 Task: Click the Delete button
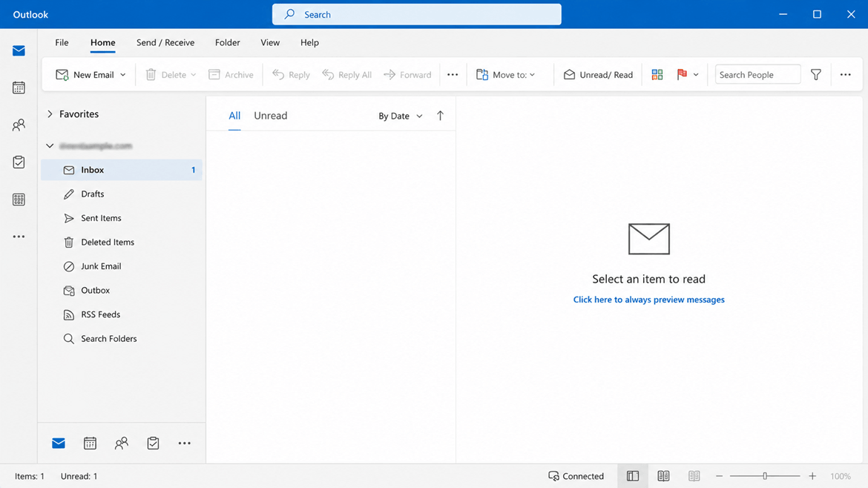pyautogui.click(x=165, y=75)
